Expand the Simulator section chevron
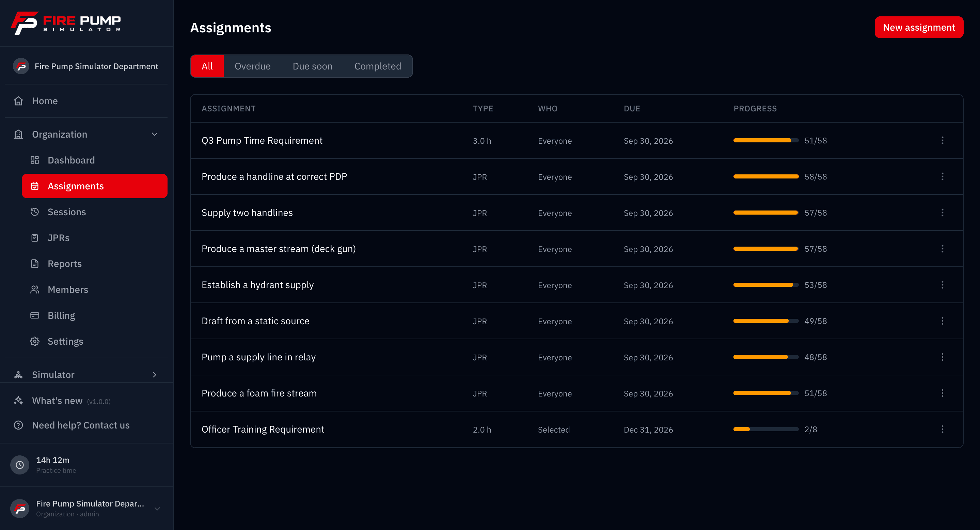980x530 pixels. pos(155,375)
